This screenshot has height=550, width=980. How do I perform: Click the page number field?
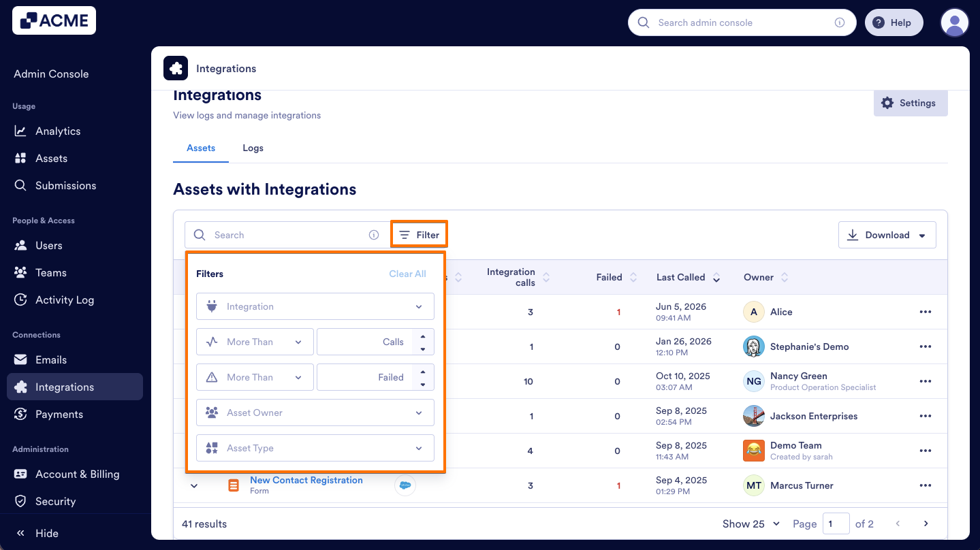[x=836, y=523]
